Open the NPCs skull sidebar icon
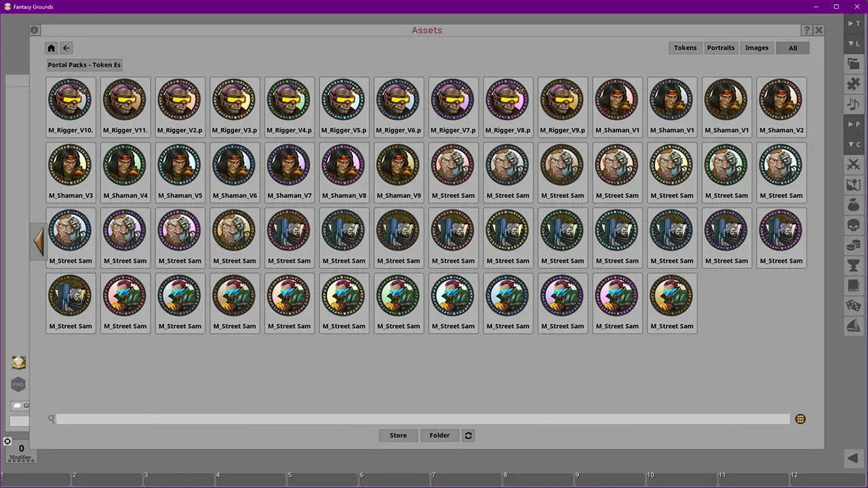The width and height of the screenshot is (868, 488). [x=853, y=225]
